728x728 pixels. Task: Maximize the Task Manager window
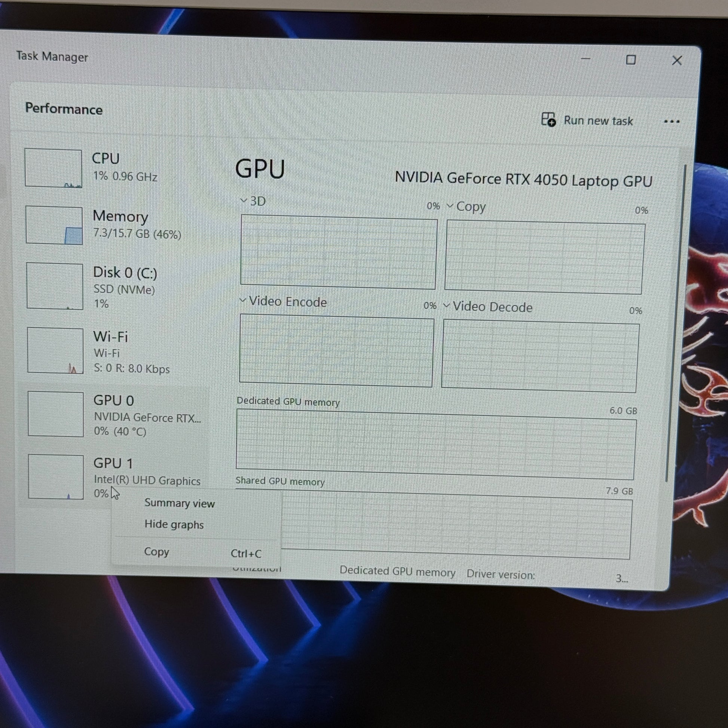pyautogui.click(x=631, y=60)
